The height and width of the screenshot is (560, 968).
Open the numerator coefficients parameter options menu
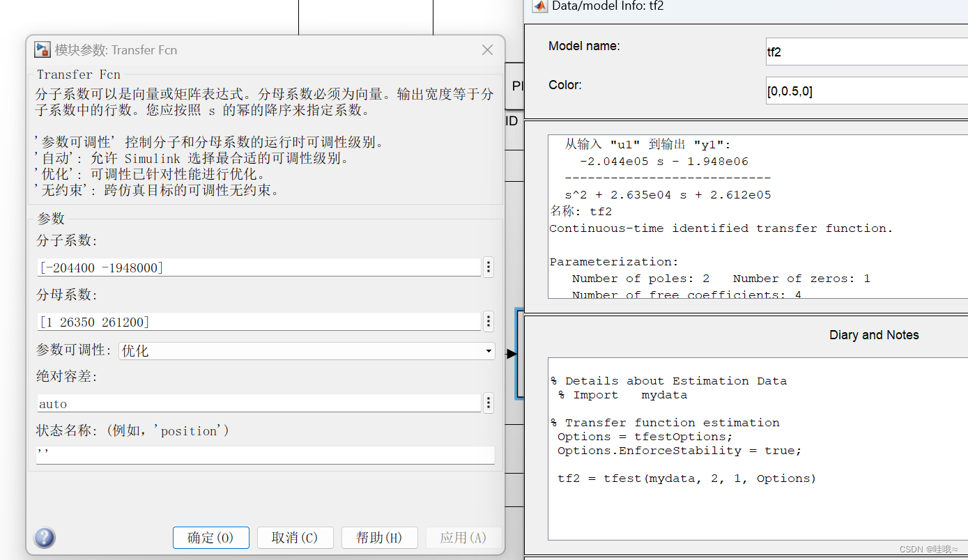click(488, 267)
